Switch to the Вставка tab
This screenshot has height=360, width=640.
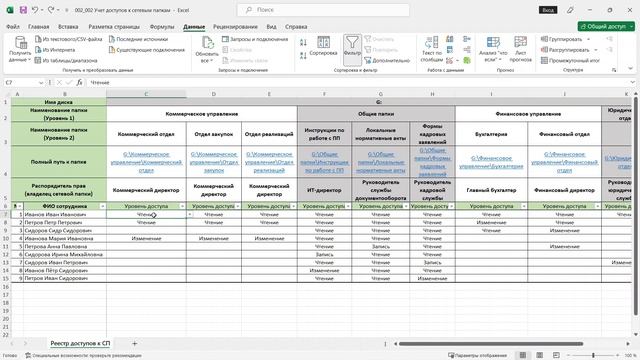pos(68,27)
